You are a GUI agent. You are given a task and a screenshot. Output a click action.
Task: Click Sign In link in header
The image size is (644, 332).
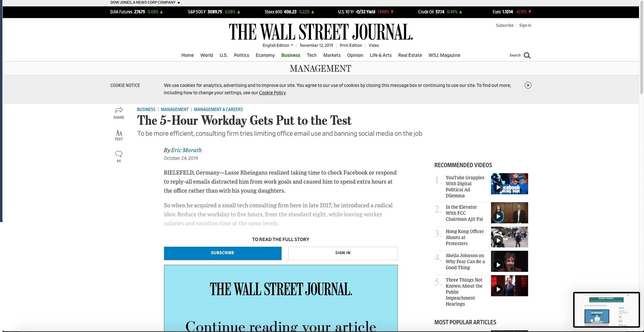(x=525, y=26)
